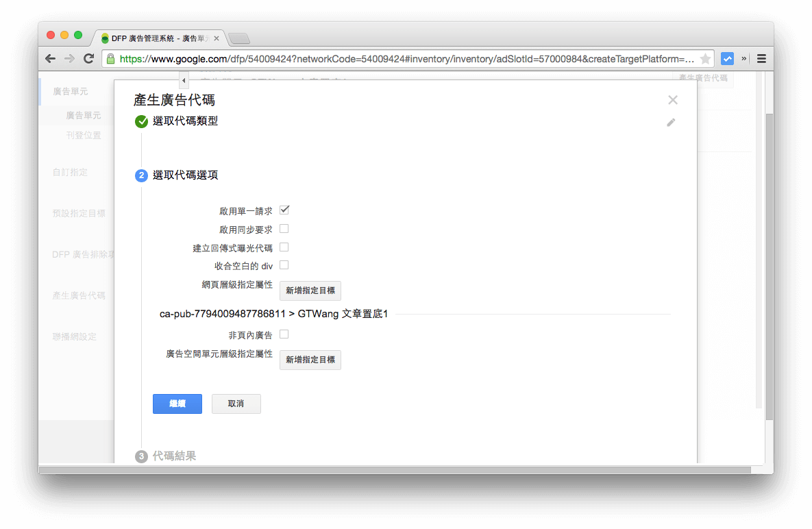Open the Chrome hamburger menu
This screenshot has width=812, height=529.
[761, 58]
